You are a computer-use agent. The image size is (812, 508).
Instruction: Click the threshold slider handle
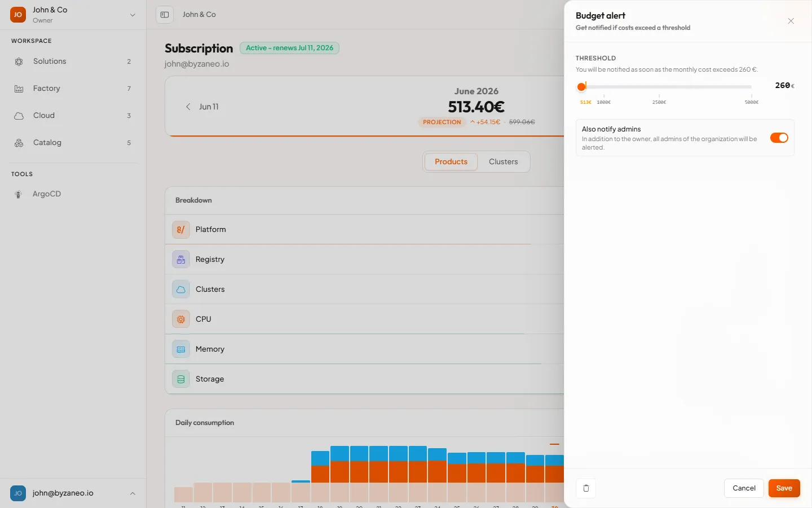[581, 87]
